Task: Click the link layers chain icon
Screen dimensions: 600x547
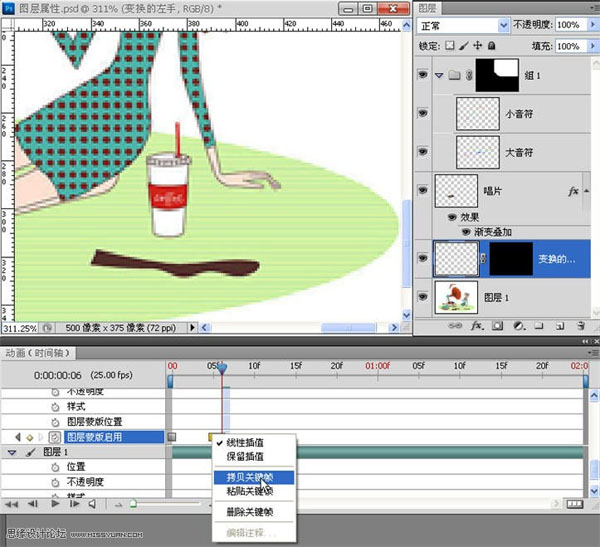Action: [x=456, y=325]
